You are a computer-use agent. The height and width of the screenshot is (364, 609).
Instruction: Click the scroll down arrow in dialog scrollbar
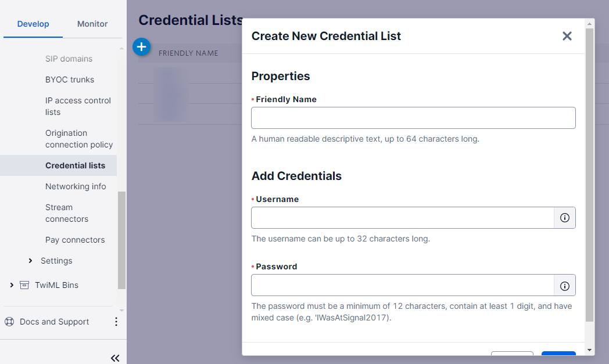point(589,351)
